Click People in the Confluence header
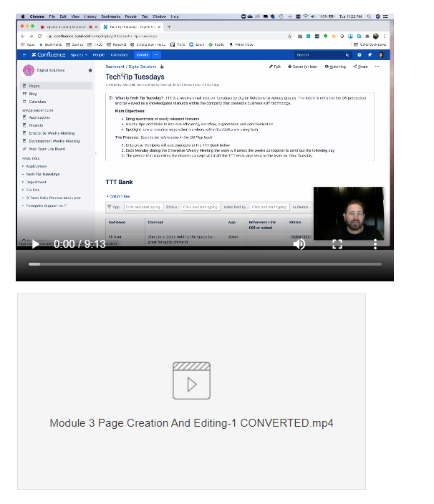Viewport: 434px width, 504px height. (99, 55)
